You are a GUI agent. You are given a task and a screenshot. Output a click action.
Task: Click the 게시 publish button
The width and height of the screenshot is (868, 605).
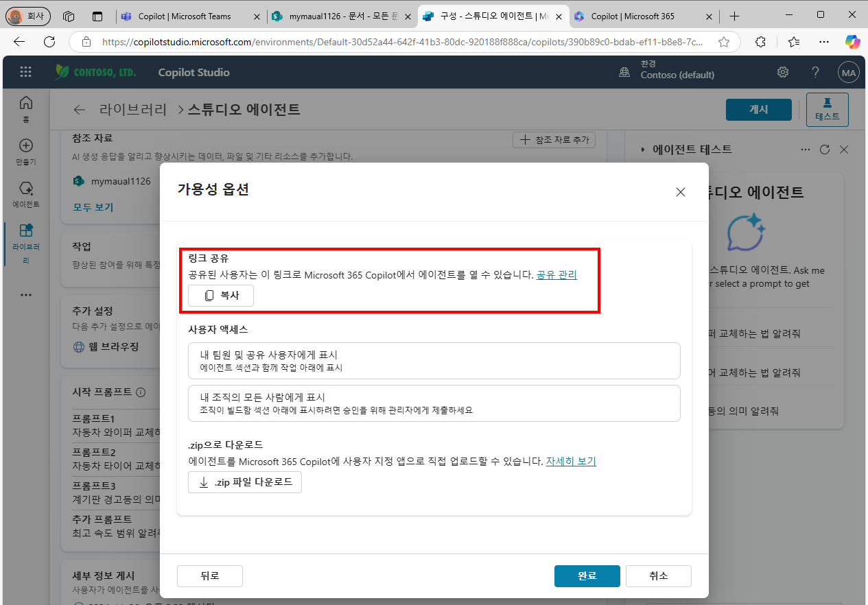coord(758,110)
